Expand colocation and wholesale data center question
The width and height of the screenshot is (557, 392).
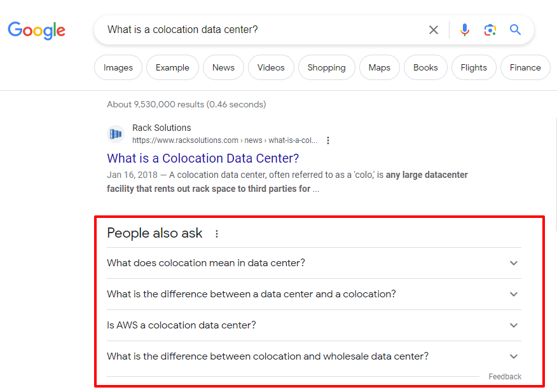click(314, 356)
